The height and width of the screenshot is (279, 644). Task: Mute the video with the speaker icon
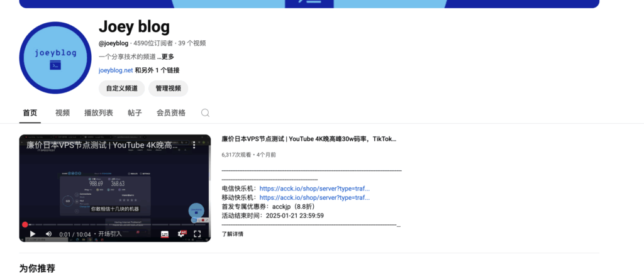(48, 234)
